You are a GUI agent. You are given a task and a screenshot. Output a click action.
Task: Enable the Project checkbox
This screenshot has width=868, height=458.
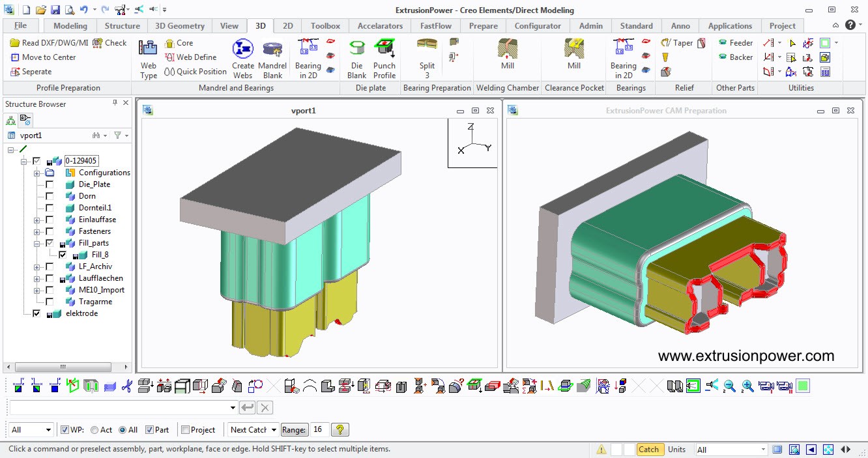click(185, 430)
